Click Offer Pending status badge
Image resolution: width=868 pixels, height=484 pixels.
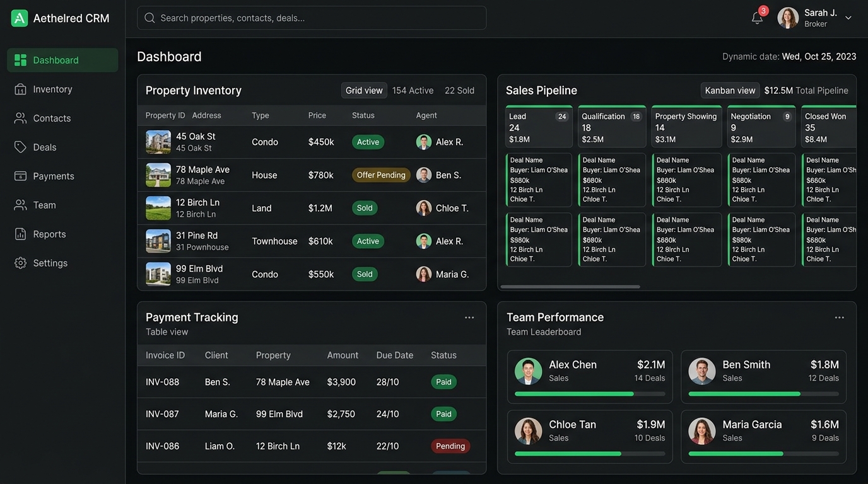(x=381, y=175)
